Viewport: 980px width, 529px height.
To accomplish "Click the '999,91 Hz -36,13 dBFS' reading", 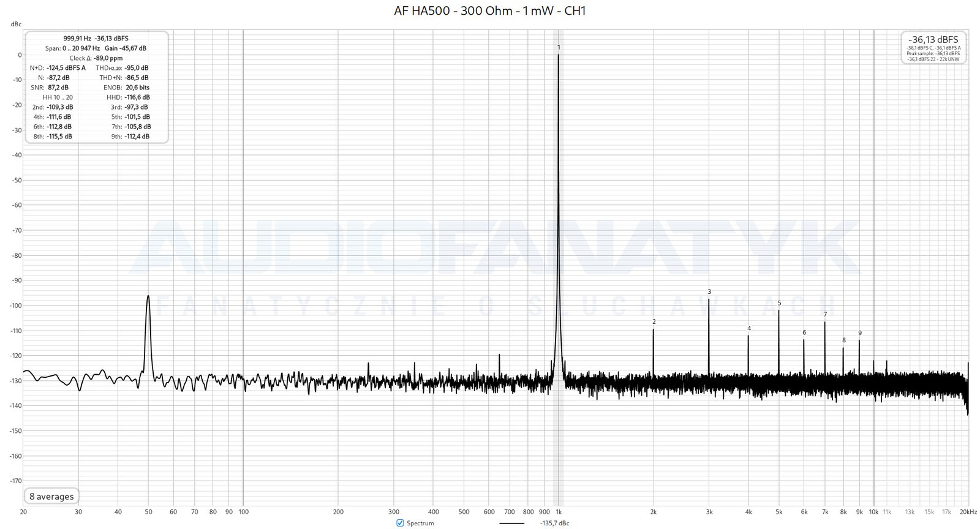I will click(x=96, y=39).
